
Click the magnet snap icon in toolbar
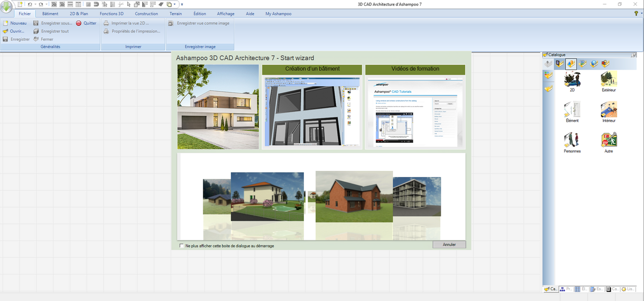point(96,4)
